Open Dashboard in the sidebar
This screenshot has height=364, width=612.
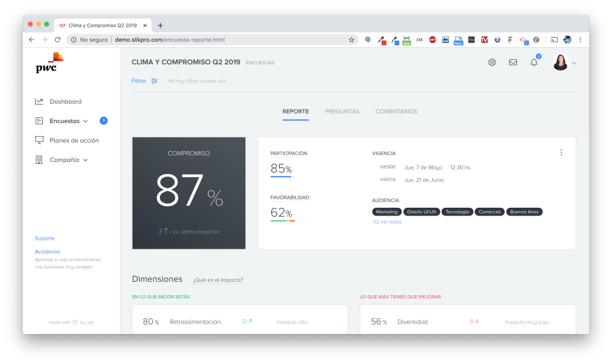click(x=66, y=101)
